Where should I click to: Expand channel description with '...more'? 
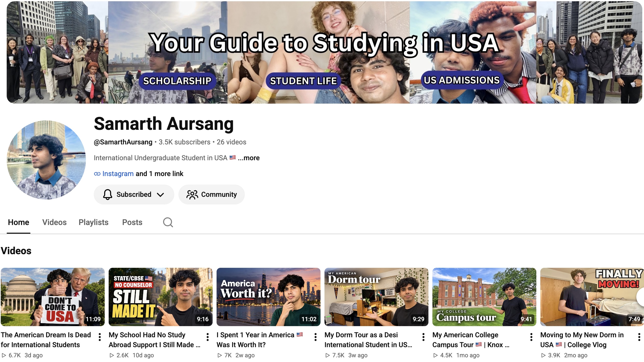[249, 158]
